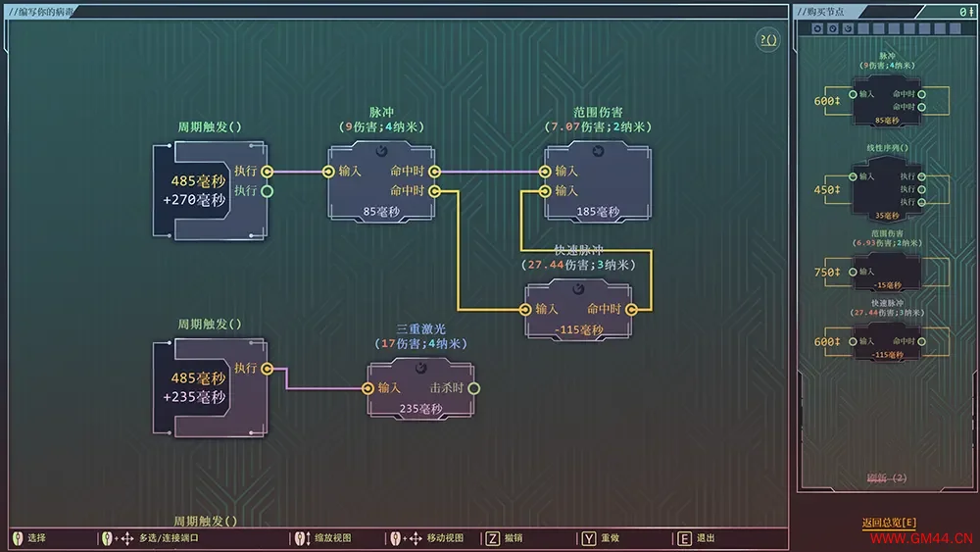Click the 移动视图 label in the bottom bar
Screen dimensions: 980x552
[445, 538]
